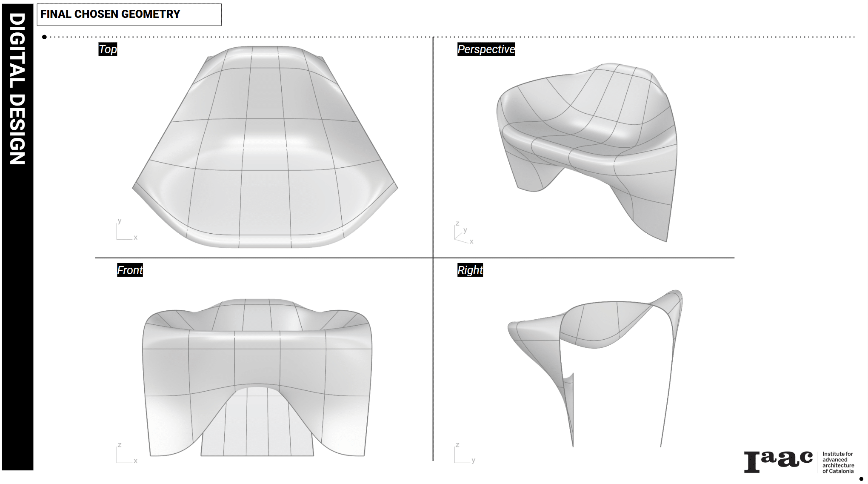The width and height of the screenshot is (868, 484).
Task: Click the Institute for advanced architecture text
Action: coord(838,462)
